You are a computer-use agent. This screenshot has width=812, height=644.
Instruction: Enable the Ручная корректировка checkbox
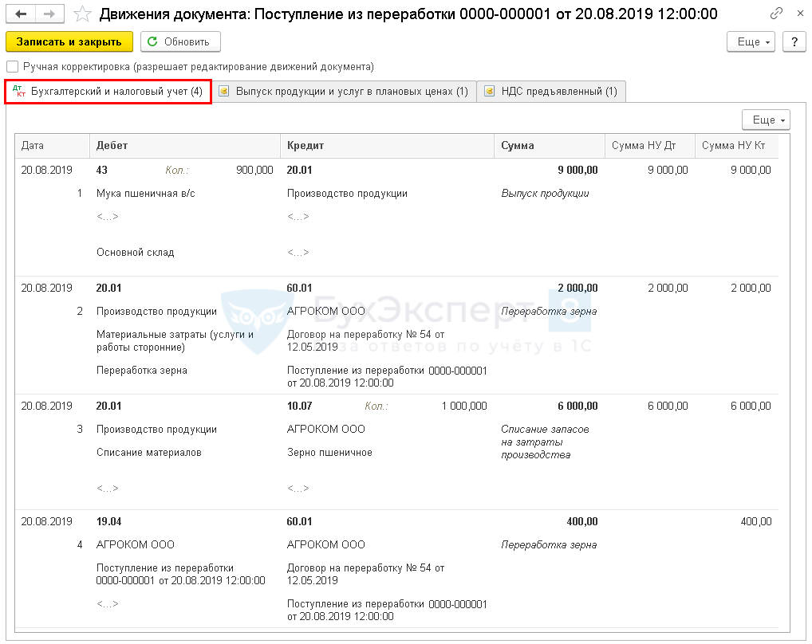click(12, 67)
